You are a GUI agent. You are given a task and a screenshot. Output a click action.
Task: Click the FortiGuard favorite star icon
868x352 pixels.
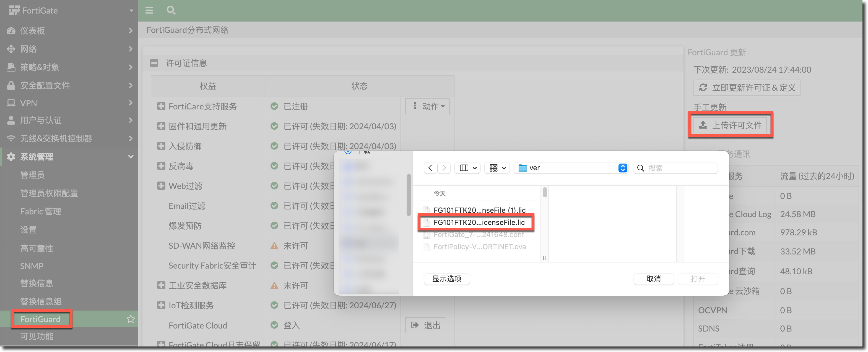pos(131,319)
